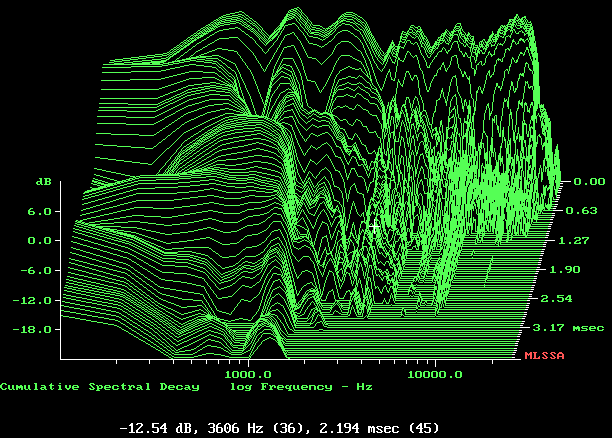Click the -6.0 dB axis value
Viewport: 612px width, 438px height.
point(36,271)
